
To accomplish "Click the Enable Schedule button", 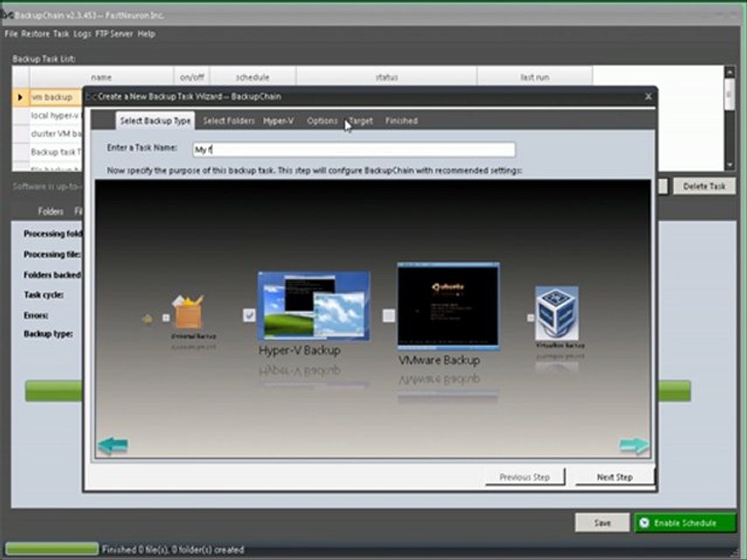I will pos(685,523).
